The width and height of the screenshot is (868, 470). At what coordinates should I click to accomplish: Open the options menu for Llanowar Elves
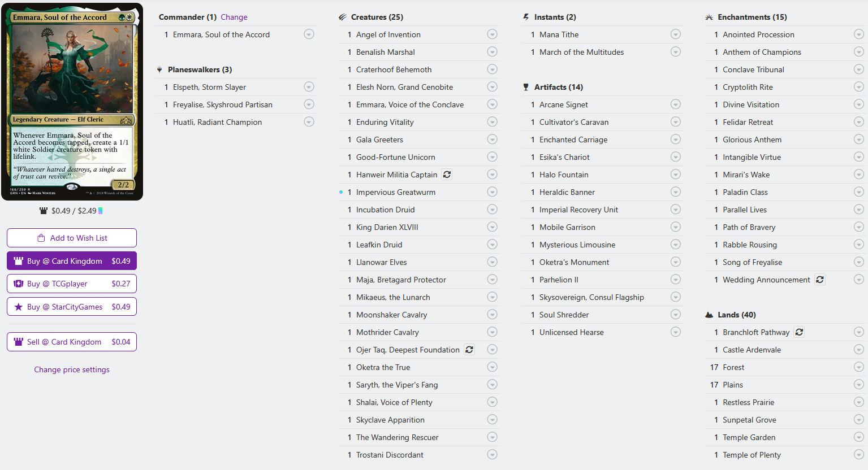493,262
